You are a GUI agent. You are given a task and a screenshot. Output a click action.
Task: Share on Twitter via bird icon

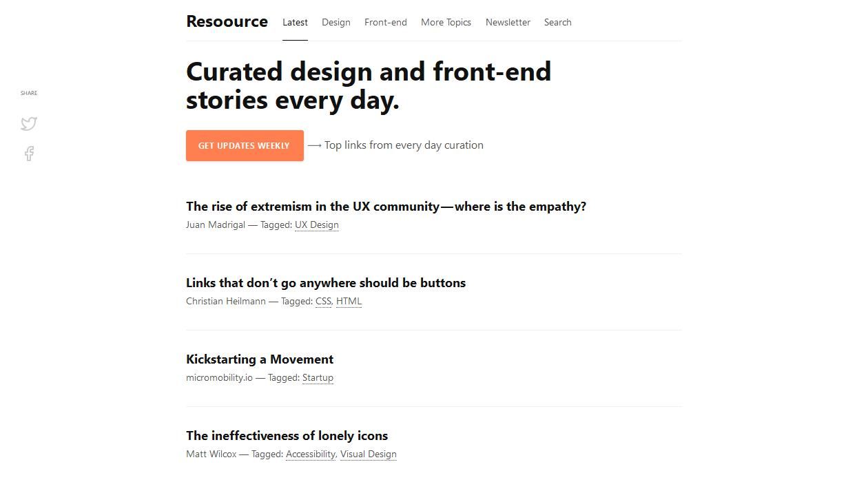tap(28, 123)
